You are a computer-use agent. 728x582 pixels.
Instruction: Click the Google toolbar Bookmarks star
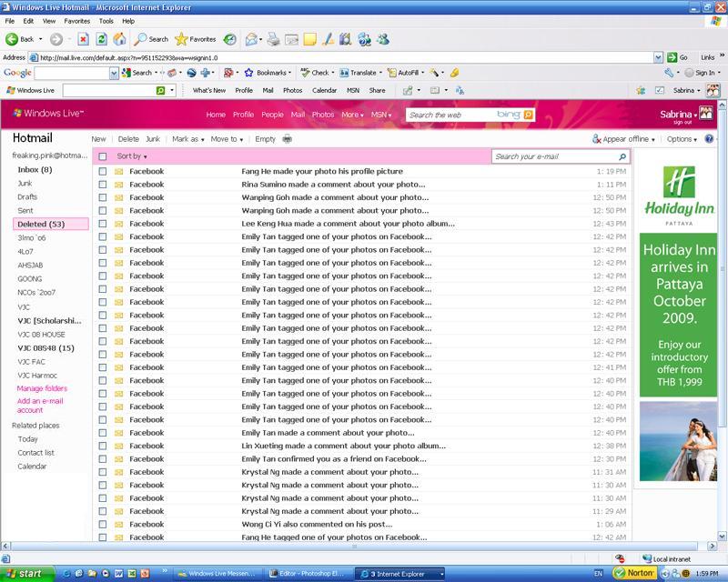pyautogui.click(x=267, y=73)
